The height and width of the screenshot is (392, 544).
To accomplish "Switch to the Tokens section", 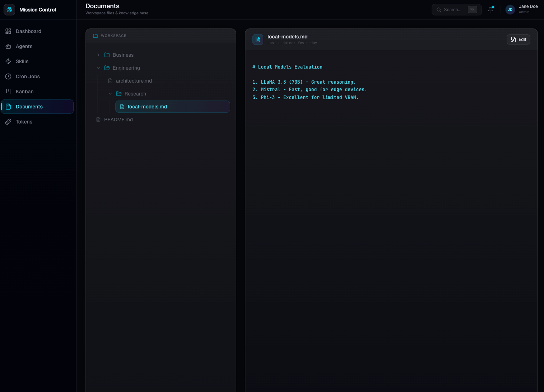I will 24,122.
